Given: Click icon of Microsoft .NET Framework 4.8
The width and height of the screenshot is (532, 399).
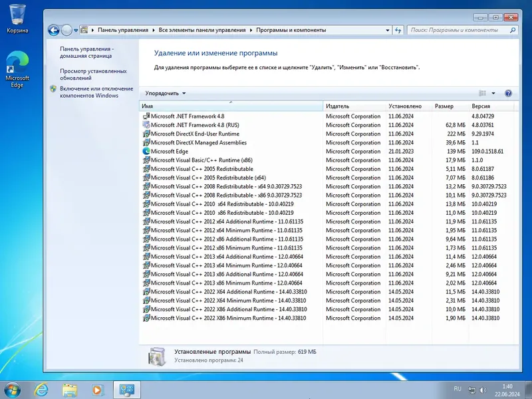Looking at the screenshot, I should [146, 116].
